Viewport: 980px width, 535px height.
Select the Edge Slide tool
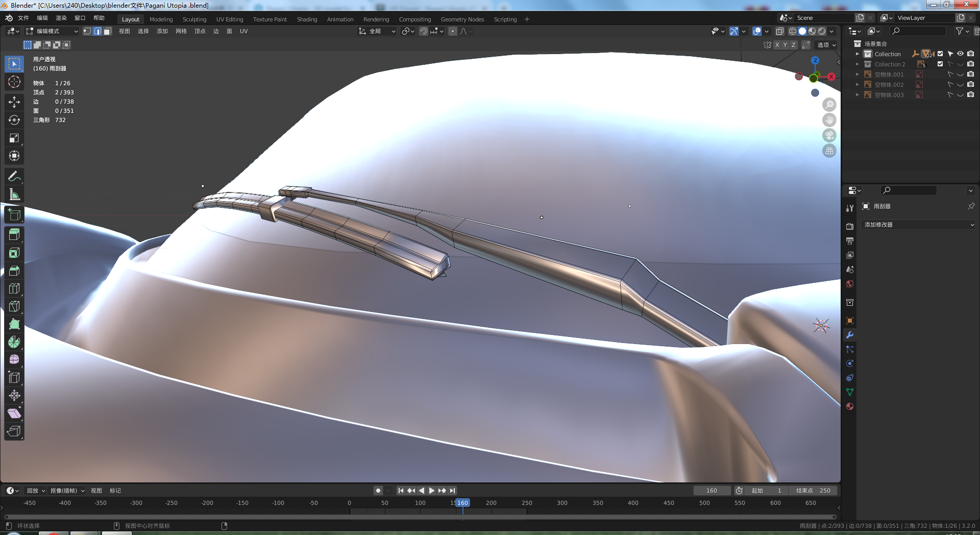[14, 378]
